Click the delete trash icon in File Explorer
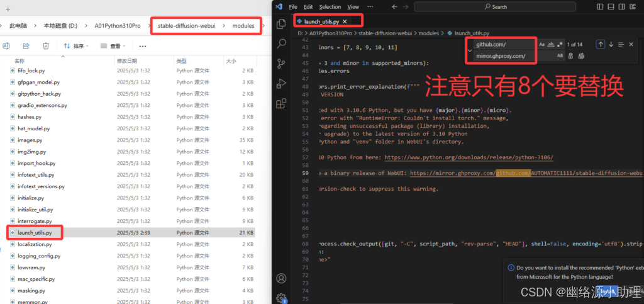 click(x=46, y=46)
